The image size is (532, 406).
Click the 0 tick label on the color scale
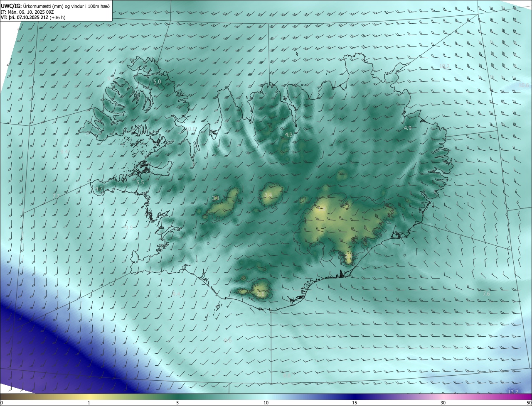pyautogui.click(x=2, y=403)
